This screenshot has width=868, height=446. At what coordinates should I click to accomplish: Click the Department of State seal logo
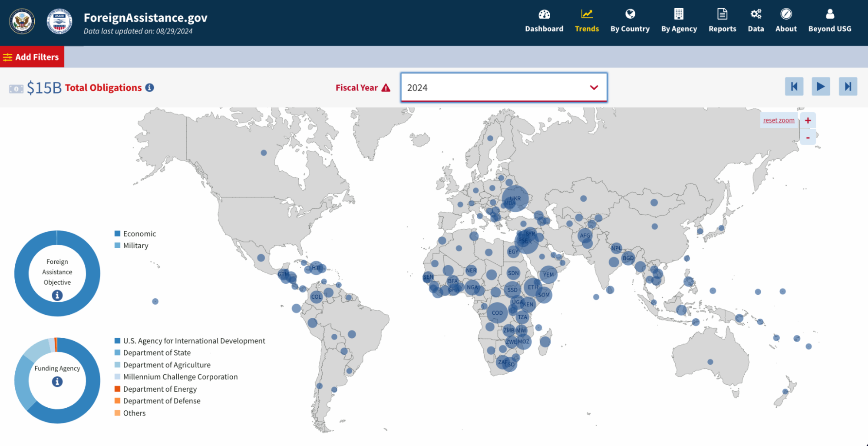pos(22,21)
